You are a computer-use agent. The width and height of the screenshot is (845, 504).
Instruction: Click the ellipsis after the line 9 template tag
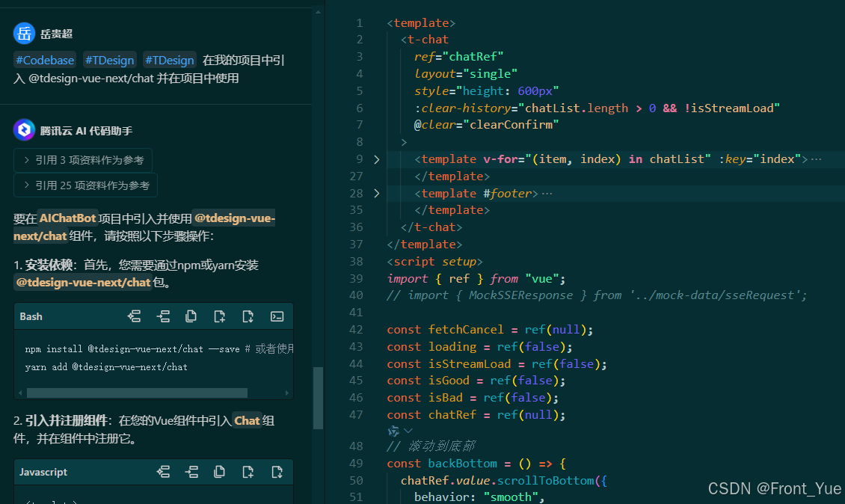click(x=816, y=159)
